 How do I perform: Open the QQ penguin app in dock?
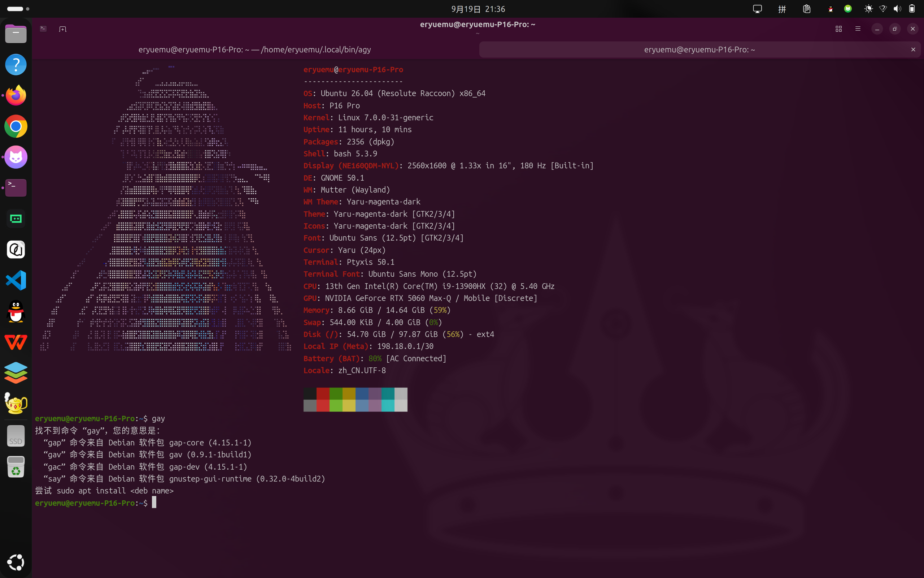coord(16,311)
